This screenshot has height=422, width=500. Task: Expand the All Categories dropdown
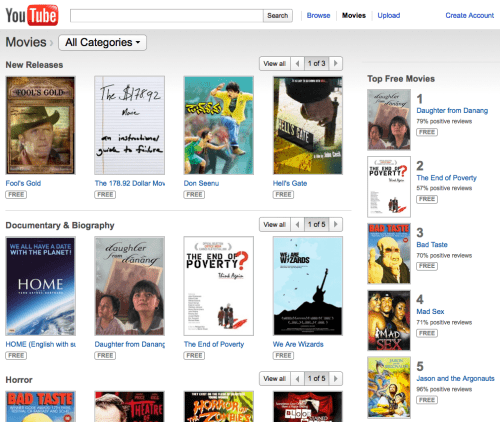102,43
